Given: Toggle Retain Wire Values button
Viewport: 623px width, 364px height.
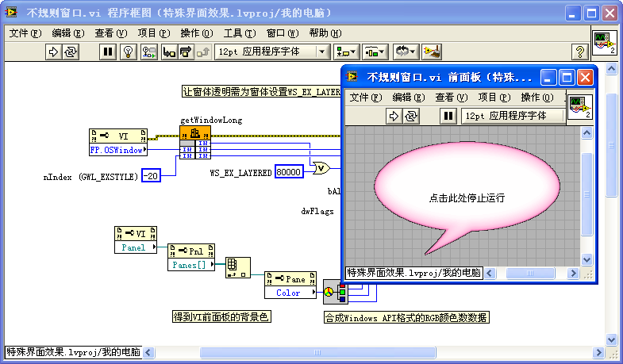Looking at the screenshot, I should coord(148,52).
